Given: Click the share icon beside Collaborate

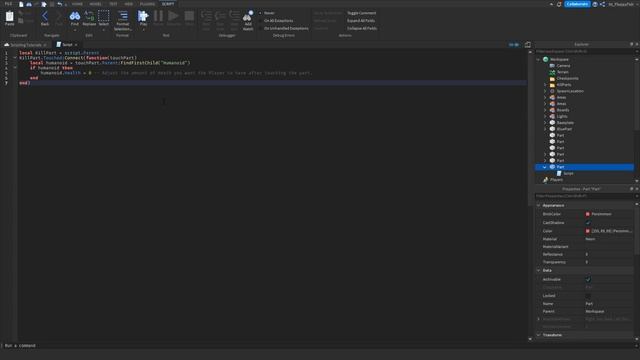Looking at the screenshot, I should coord(602,4).
